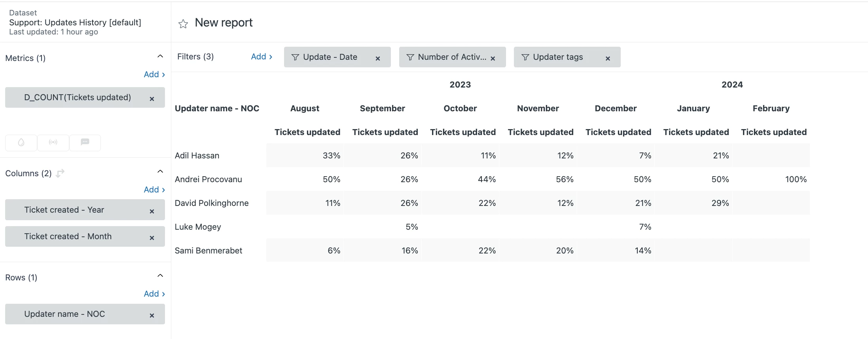This screenshot has width=868, height=339.
Task: Remove the Updater tags filter
Action: tap(608, 59)
